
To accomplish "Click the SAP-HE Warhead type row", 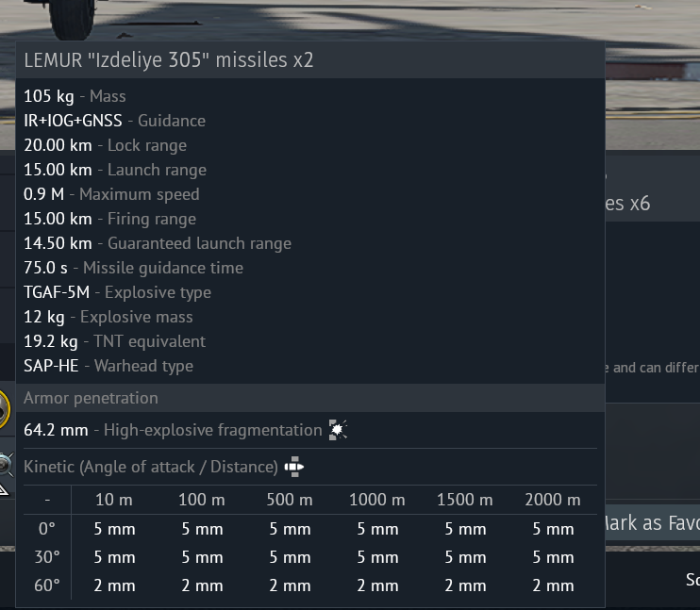I will [x=108, y=367].
